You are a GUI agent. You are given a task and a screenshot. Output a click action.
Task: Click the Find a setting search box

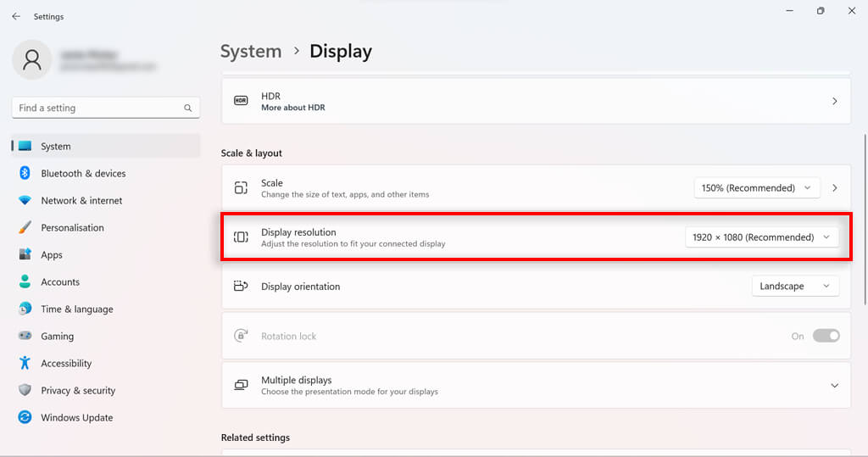(97, 108)
